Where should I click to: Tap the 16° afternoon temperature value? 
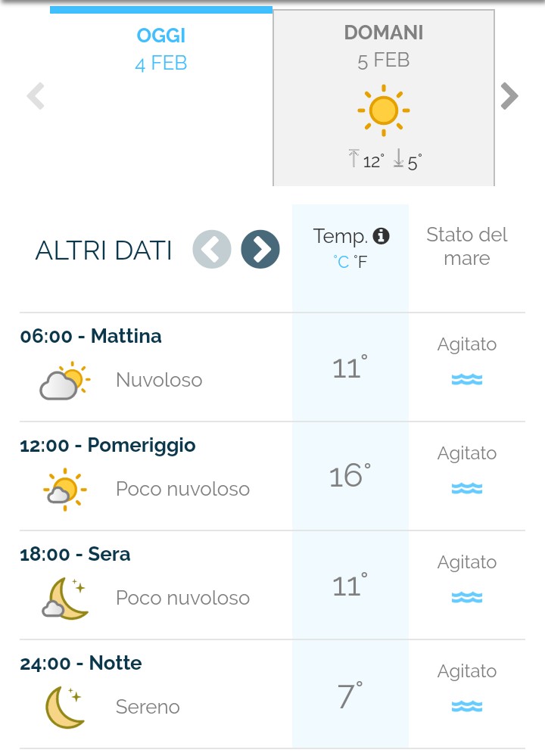pyautogui.click(x=350, y=475)
